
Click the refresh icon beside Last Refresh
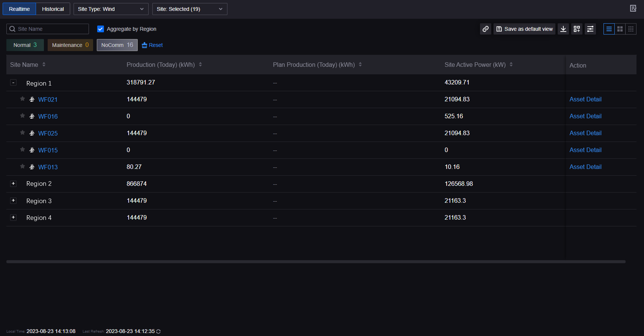pyautogui.click(x=158, y=331)
